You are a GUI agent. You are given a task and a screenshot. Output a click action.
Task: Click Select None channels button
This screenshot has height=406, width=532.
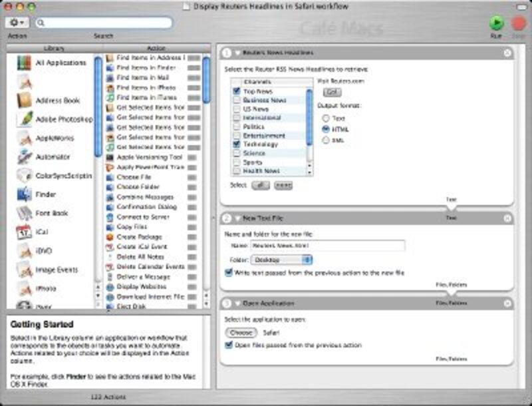click(x=283, y=185)
